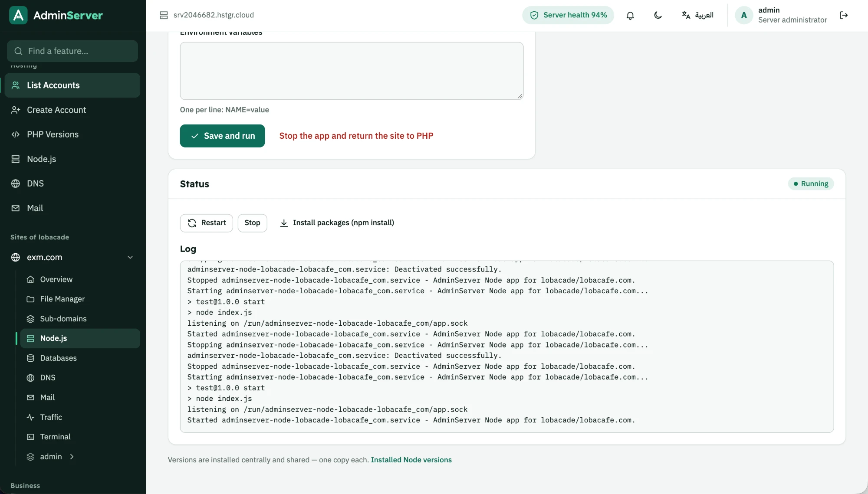Open File Manager under exm.com
The image size is (868, 494).
pyautogui.click(x=80, y=299)
